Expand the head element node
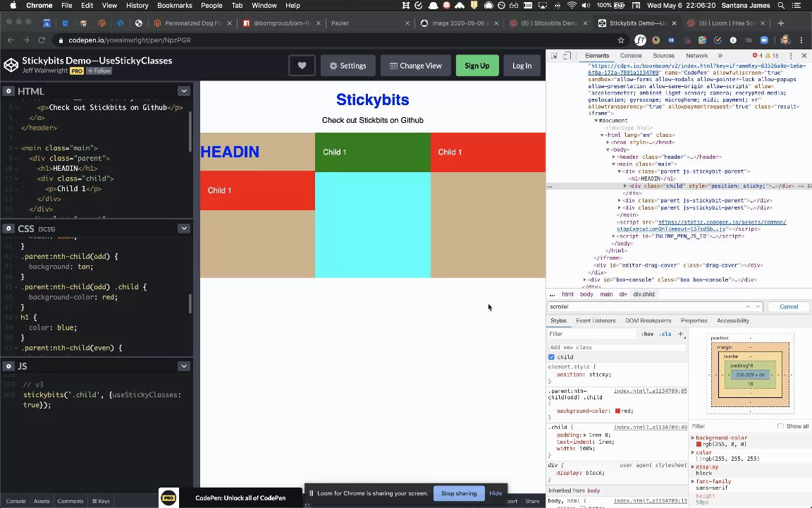Screen dimensions: 812x508 (608, 142)
